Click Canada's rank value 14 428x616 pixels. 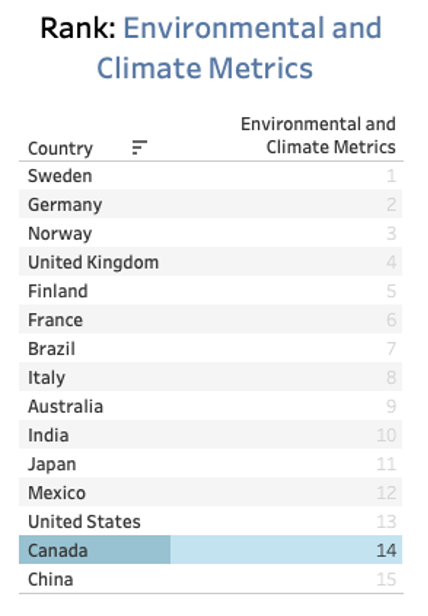pyautogui.click(x=386, y=550)
